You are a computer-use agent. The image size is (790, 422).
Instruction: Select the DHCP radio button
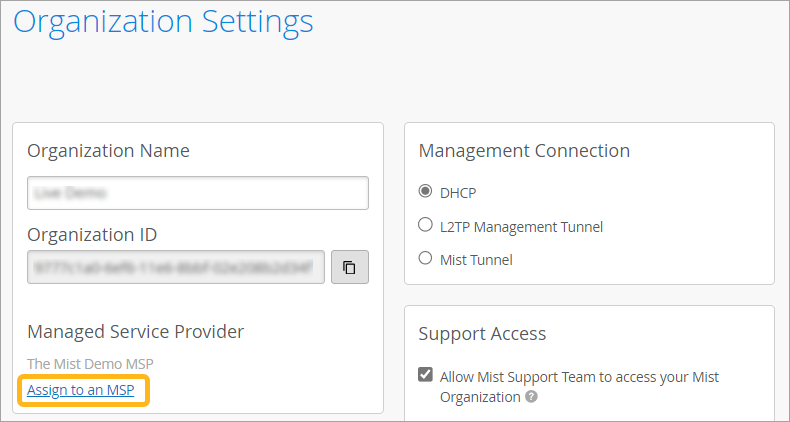coord(426,192)
